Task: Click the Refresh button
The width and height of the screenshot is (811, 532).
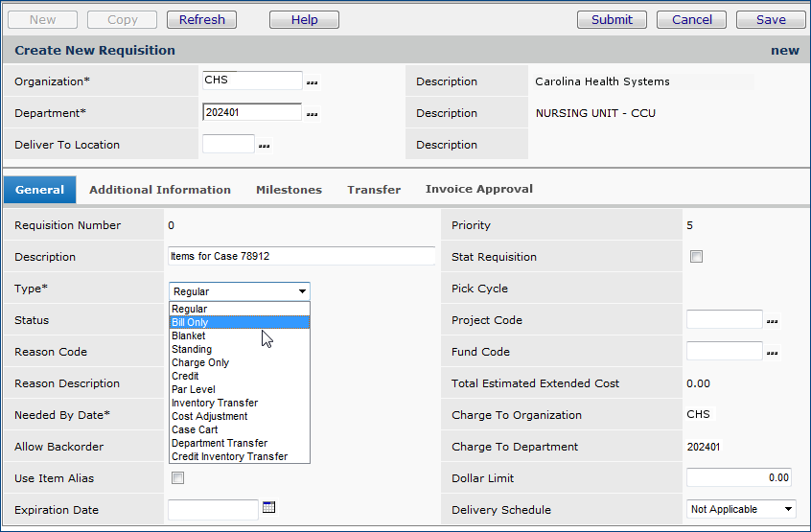Action: coord(201,19)
